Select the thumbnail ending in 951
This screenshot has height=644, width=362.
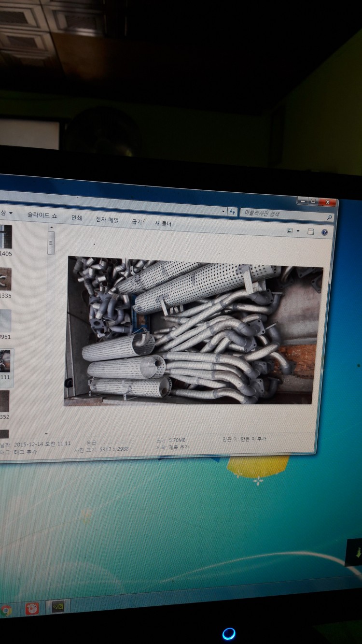coord(5,324)
